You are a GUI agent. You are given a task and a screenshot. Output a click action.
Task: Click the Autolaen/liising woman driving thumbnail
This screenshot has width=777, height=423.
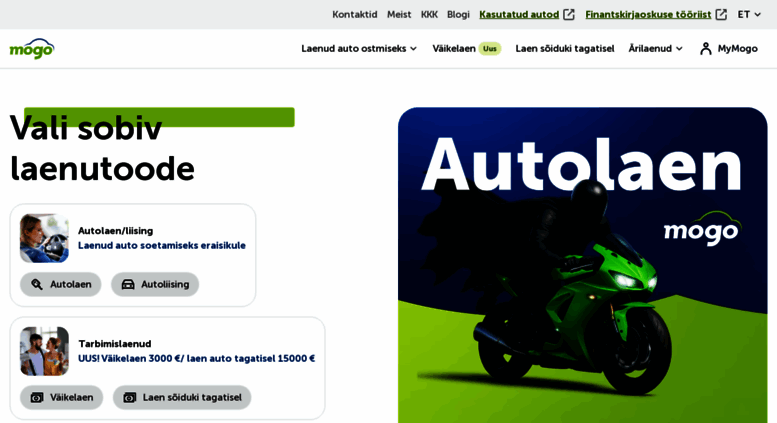click(x=44, y=238)
